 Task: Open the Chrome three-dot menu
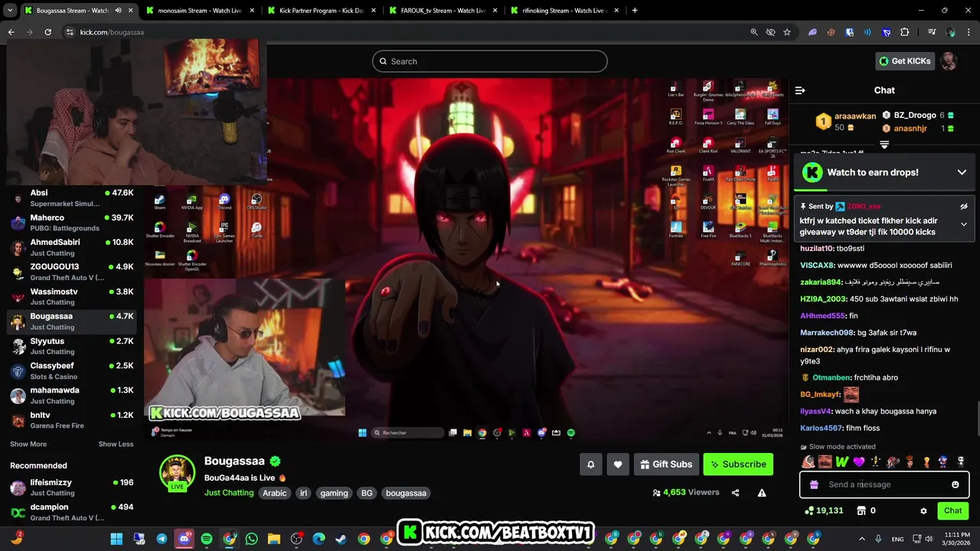[x=969, y=32]
